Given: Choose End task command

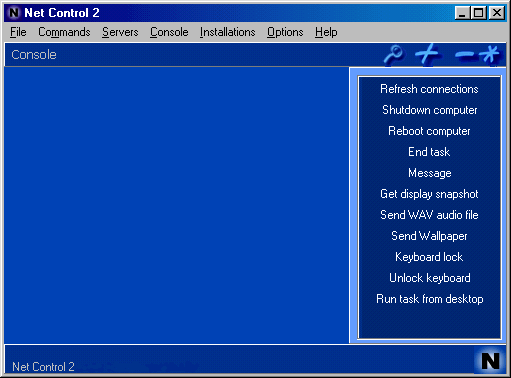Looking at the screenshot, I should coord(429,152).
